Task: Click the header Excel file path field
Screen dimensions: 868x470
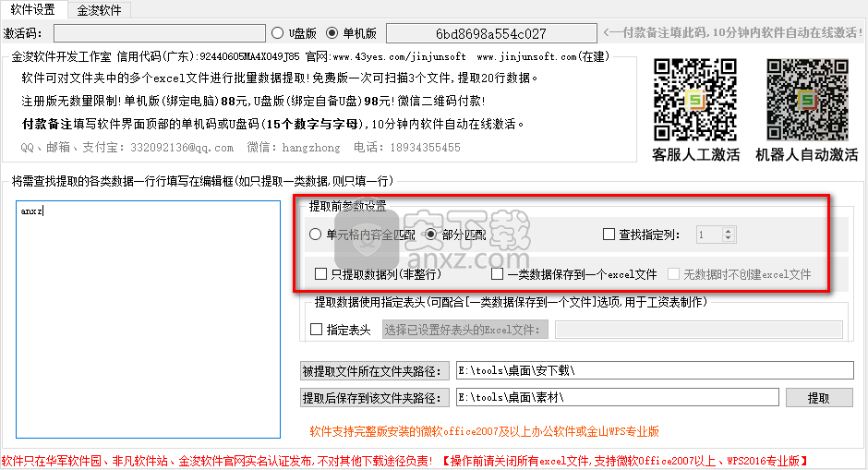Action: (699, 330)
